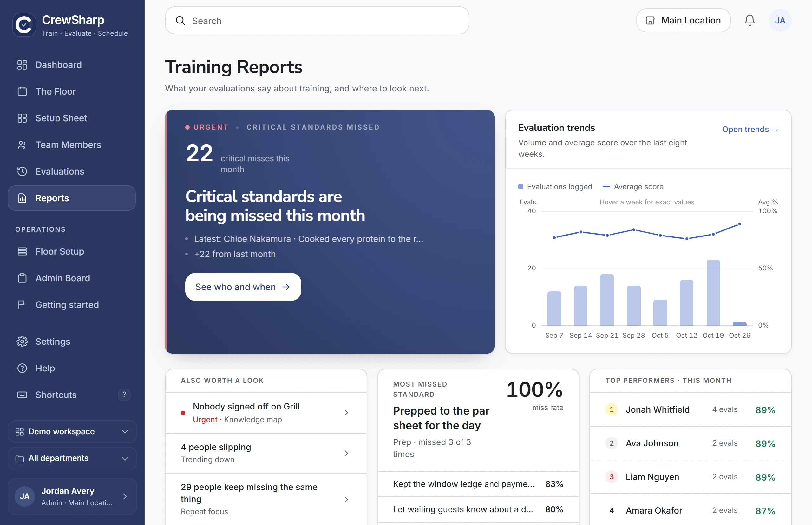Open Liam Nguyen's performer row
Viewport: 812px width, 525px height.
pos(691,477)
